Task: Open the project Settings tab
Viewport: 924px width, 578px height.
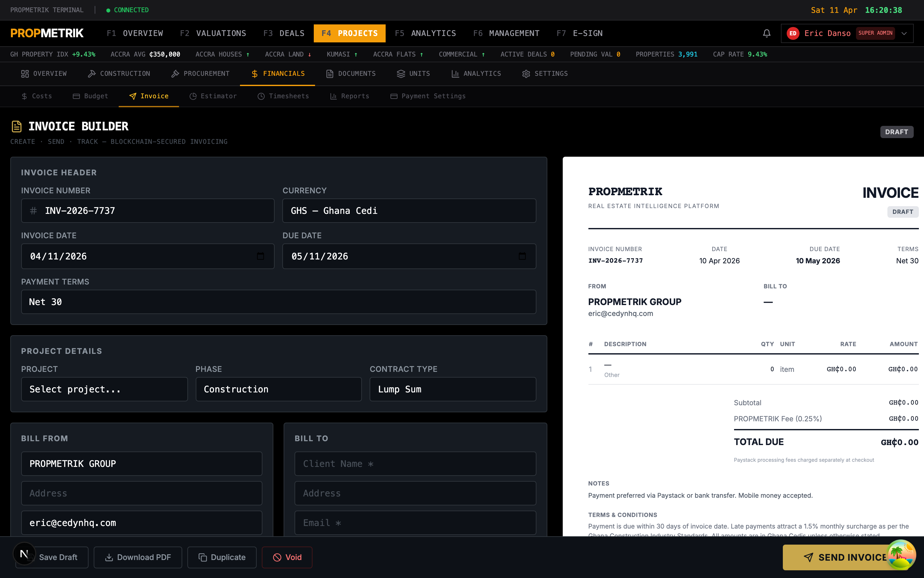Action: [x=545, y=74]
